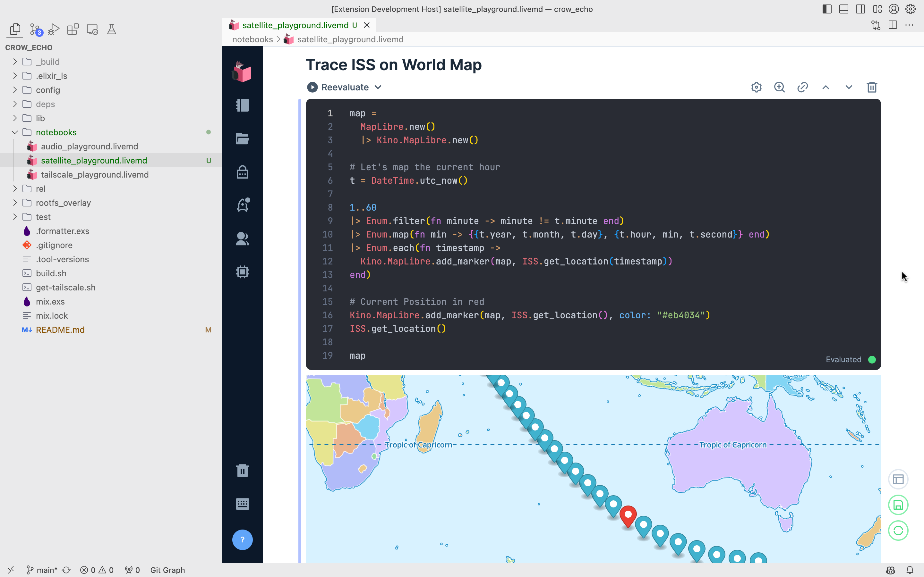Click the move cell up arrow button
The height and width of the screenshot is (577, 924).
point(826,87)
